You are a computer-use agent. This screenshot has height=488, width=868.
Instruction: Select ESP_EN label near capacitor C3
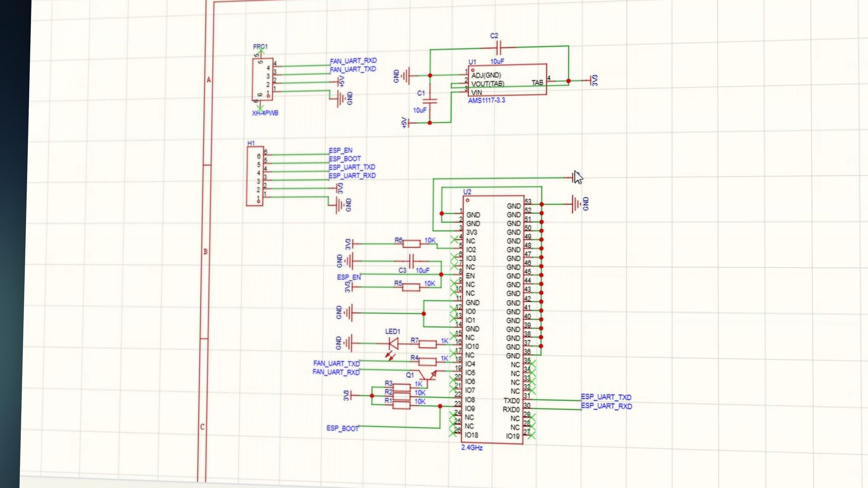coord(349,277)
